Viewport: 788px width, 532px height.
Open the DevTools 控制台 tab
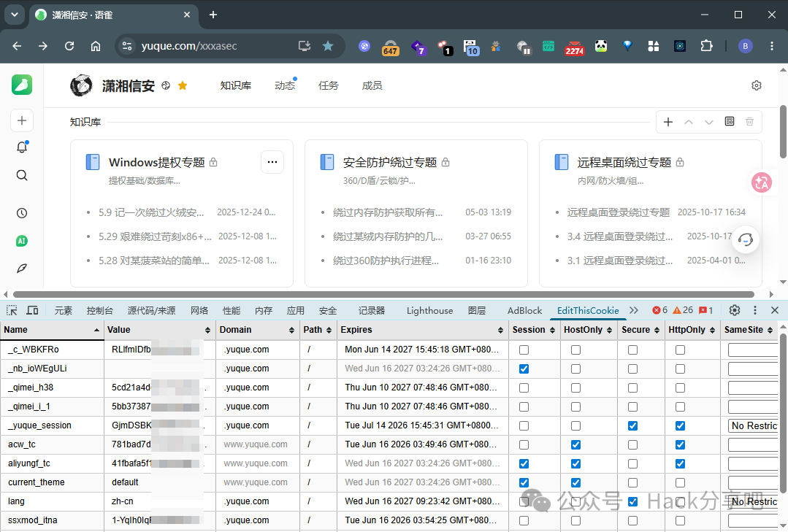(99, 310)
